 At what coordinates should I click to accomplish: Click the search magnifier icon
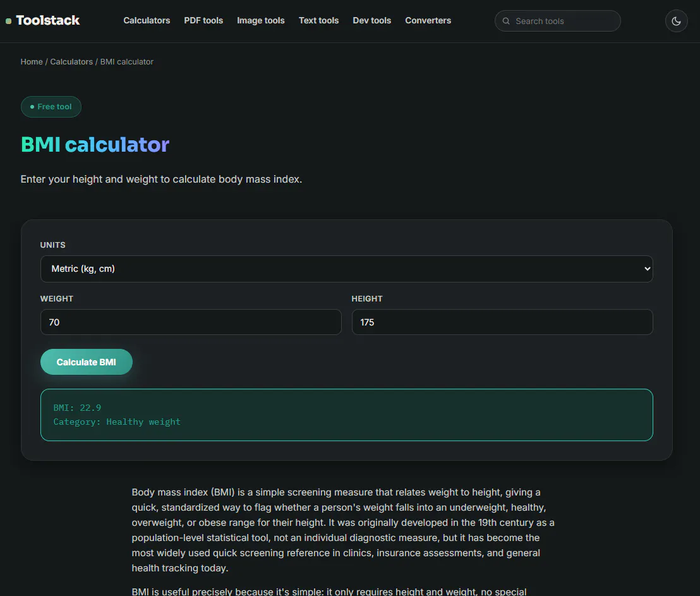[x=506, y=21]
